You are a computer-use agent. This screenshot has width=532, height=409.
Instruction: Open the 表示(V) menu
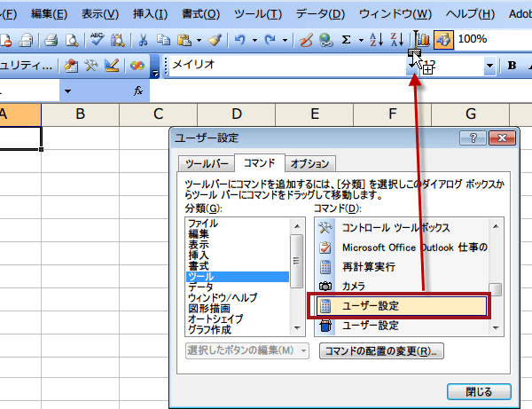[100, 14]
